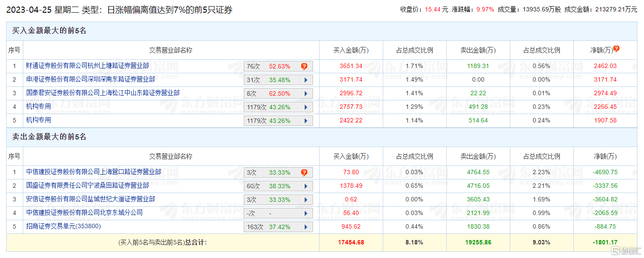
Task: Expand the arrow in 机构专用 row with 2757.73
Action: 306,107
